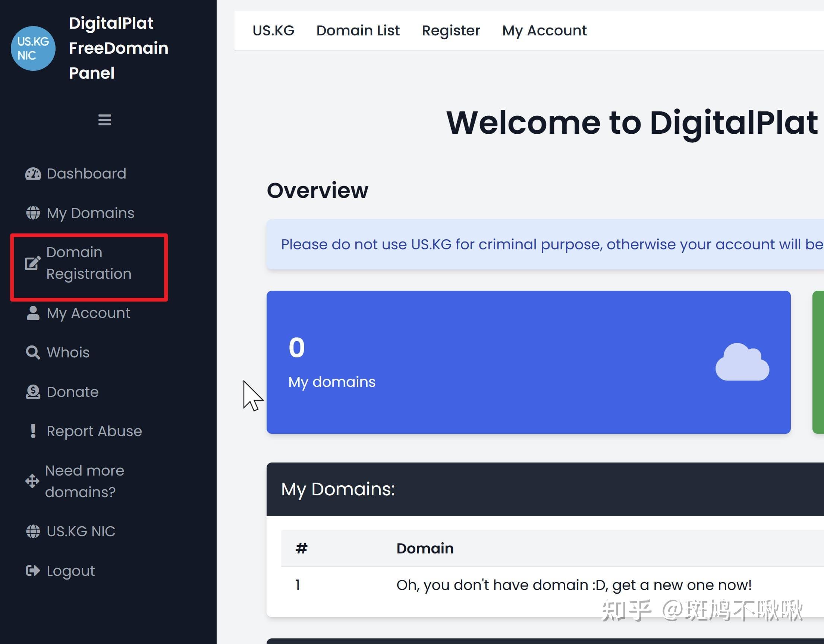
Task: Click the Domain Registration edit icon
Action: click(x=32, y=263)
